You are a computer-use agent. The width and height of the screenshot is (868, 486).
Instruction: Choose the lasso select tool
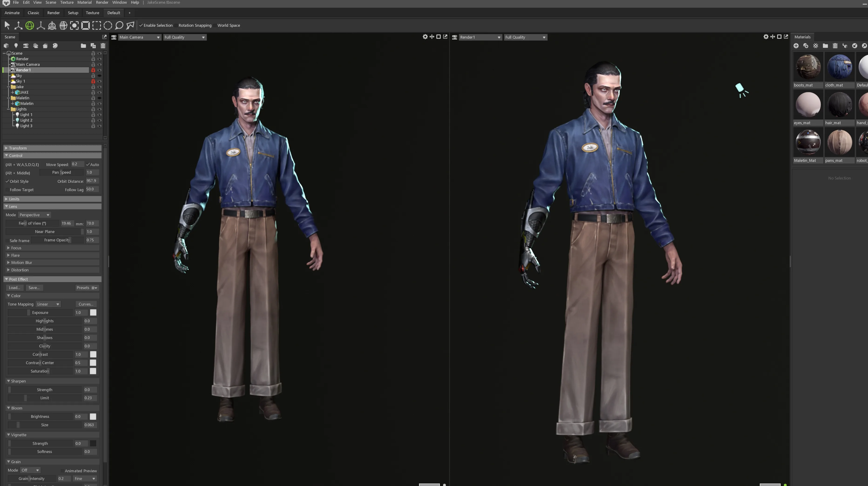pyautogui.click(x=119, y=25)
